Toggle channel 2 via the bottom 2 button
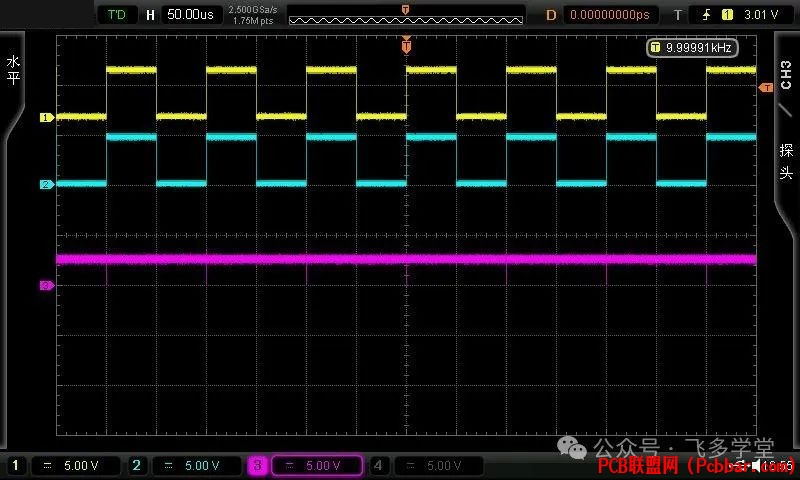The height and width of the screenshot is (480, 800). (136, 465)
